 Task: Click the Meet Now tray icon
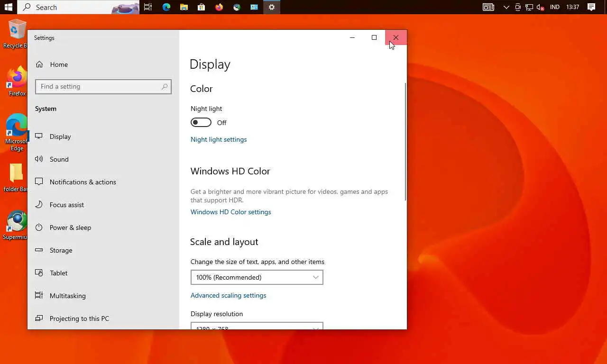[518, 7]
